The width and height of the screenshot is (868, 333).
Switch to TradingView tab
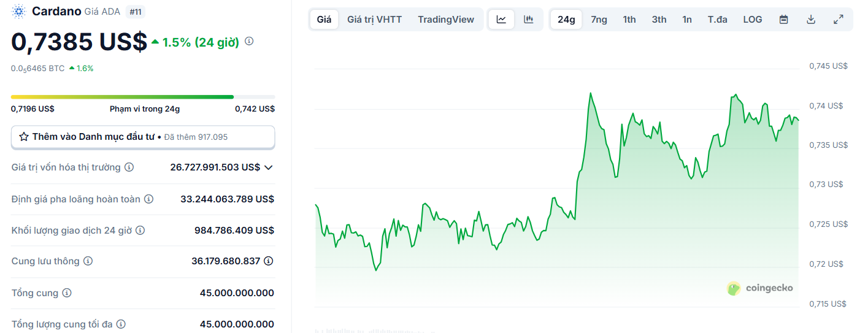click(446, 20)
